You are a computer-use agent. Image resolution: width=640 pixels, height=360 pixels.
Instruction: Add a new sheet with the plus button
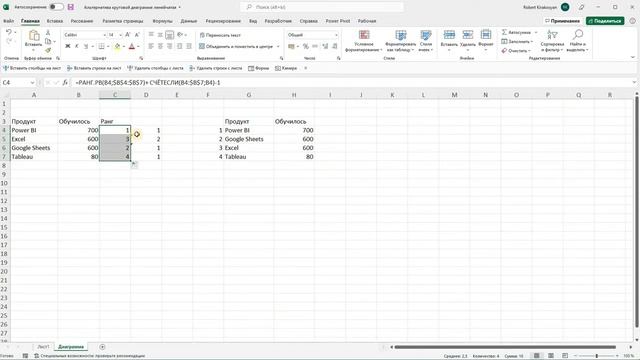tap(102, 347)
